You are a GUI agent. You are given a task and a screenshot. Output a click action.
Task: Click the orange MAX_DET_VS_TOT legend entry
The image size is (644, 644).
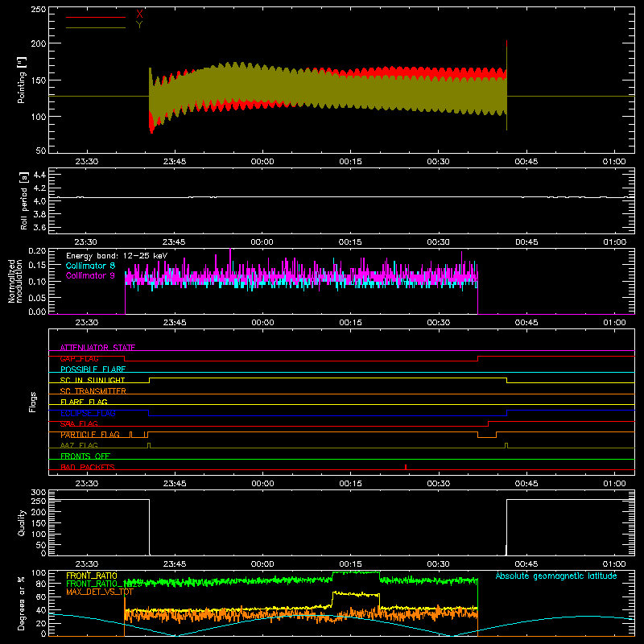100,592
